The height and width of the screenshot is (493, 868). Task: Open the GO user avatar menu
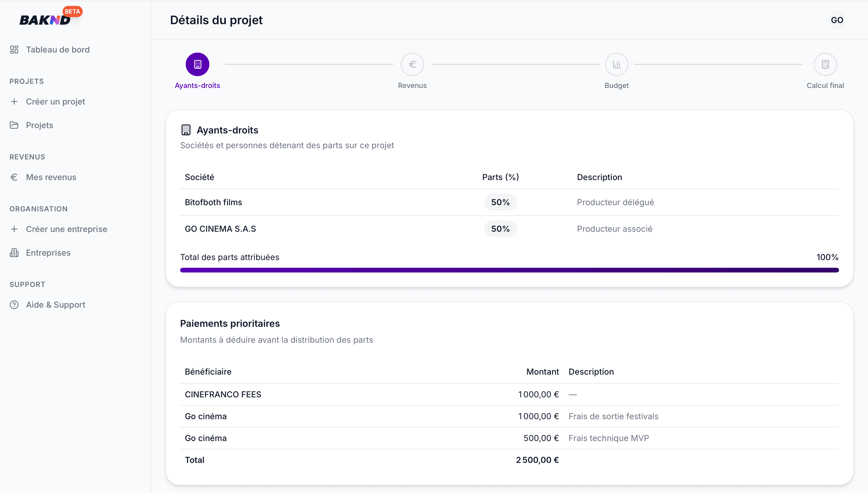pos(837,20)
